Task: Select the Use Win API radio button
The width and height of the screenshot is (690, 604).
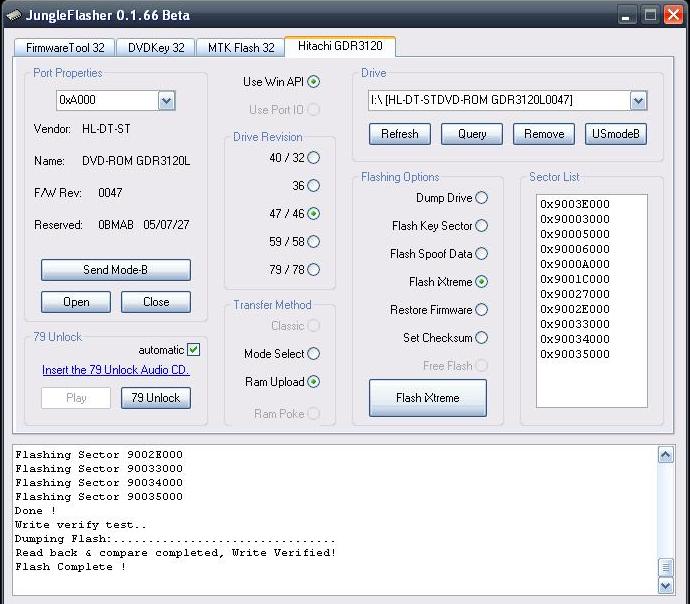Action: click(313, 82)
